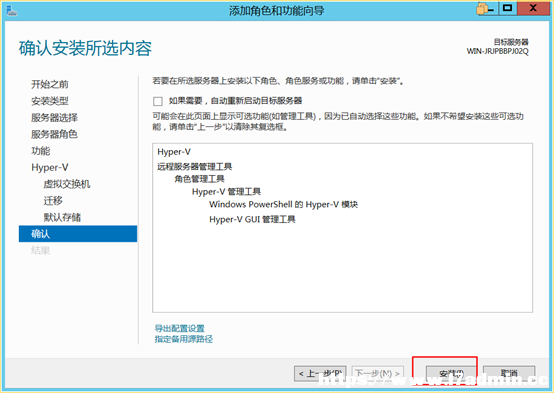This screenshot has height=393, width=554.
Task: Select Hyper-V GUI 管理工具 row
Action: [x=252, y=219]
